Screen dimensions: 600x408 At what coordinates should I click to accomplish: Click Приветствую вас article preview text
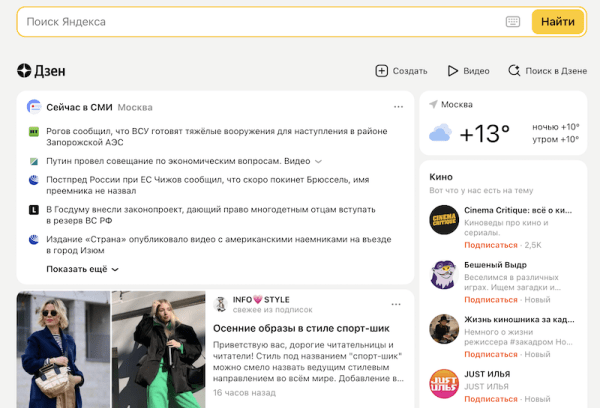point(308,362)
